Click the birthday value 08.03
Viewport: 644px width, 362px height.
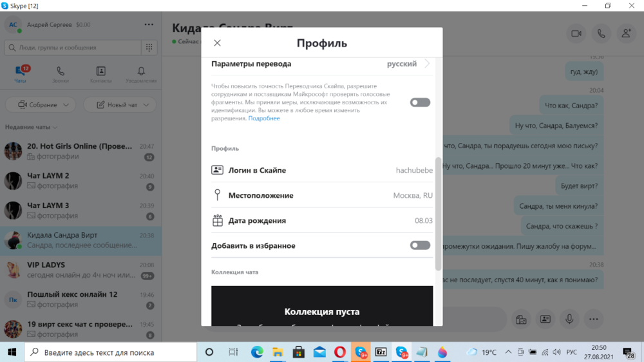424,221
